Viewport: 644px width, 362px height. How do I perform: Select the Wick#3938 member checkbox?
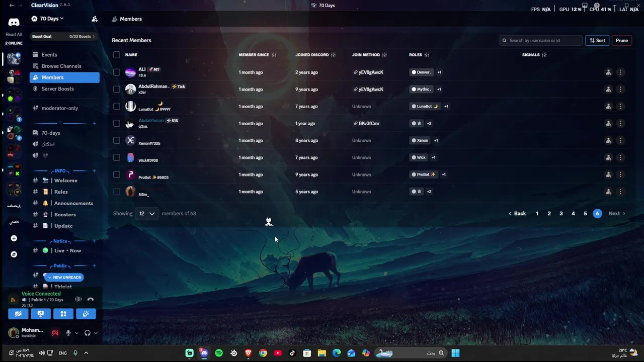point(117,158)
